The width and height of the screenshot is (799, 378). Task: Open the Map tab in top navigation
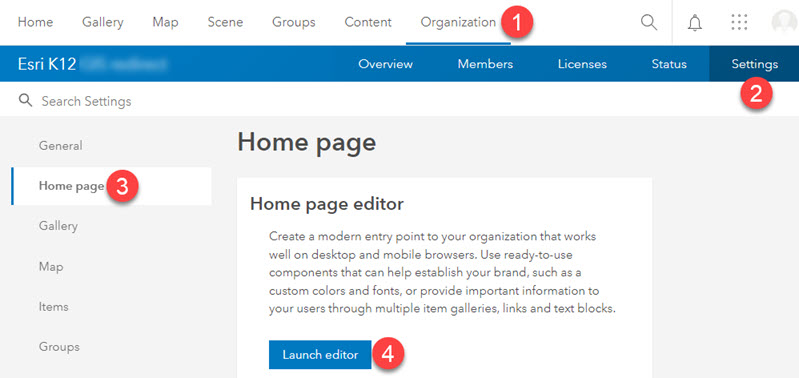coord(165,22)
